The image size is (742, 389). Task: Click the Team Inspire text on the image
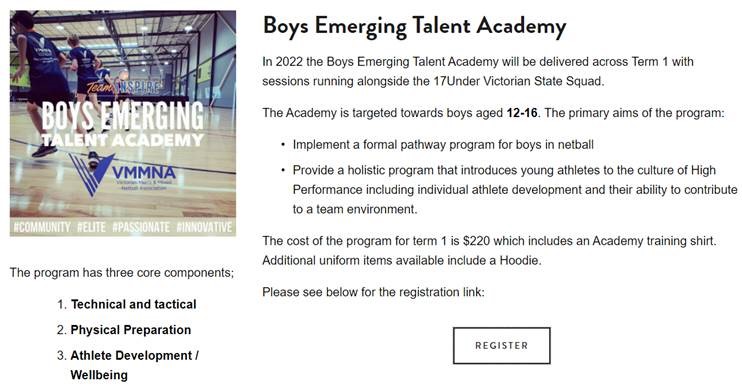pyautogui.click(x=124, y=86)
